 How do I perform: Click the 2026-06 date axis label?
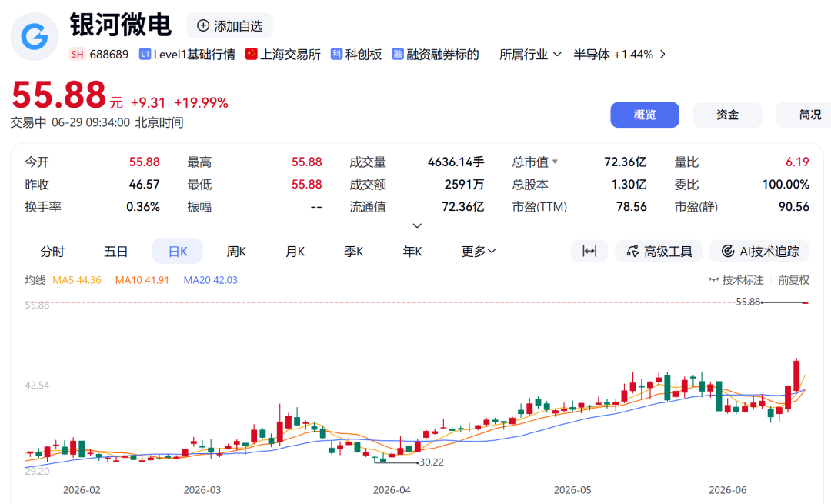click(x=728, y=490)
